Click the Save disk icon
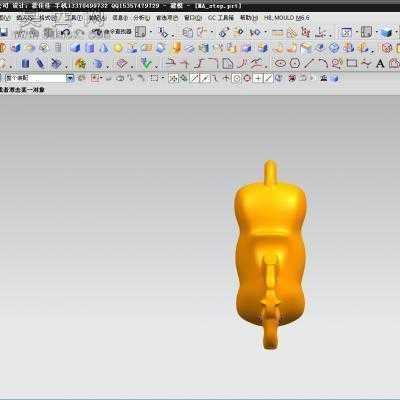The height and width of the screenshot is (400, 400). pyautogui.click(x=3, y=32)
